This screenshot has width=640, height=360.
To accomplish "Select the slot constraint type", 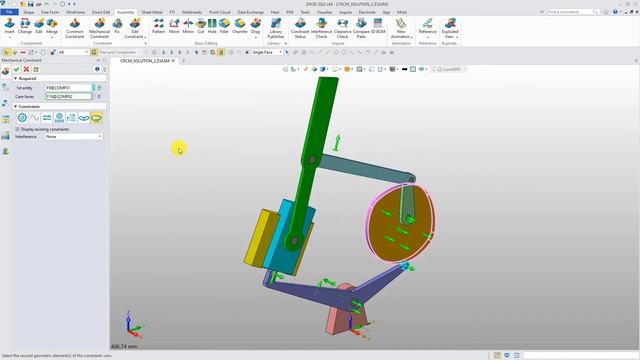I will [84, 118].
